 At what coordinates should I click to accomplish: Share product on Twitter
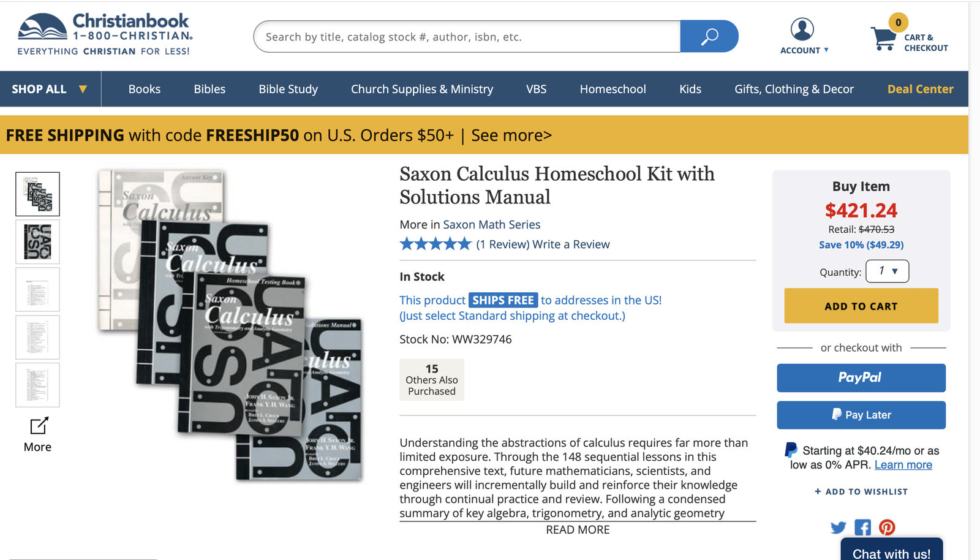pyautogui.click(x=839, y=528)
